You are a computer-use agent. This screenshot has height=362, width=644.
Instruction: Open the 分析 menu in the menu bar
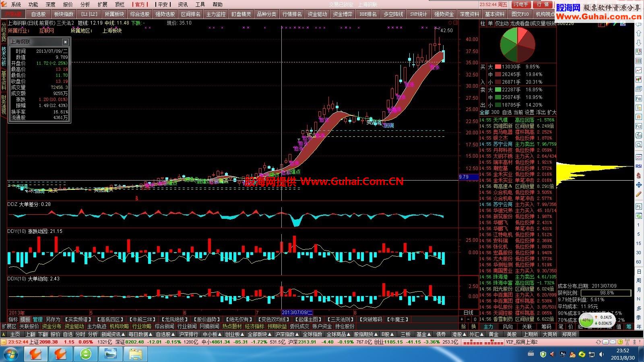pos(85,4)
